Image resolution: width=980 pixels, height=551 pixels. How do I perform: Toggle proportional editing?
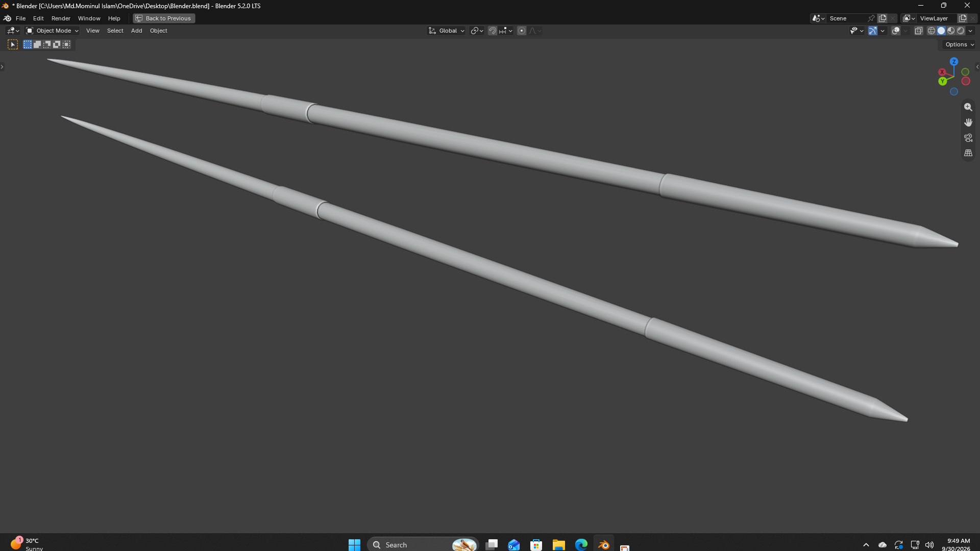point(522,31)
